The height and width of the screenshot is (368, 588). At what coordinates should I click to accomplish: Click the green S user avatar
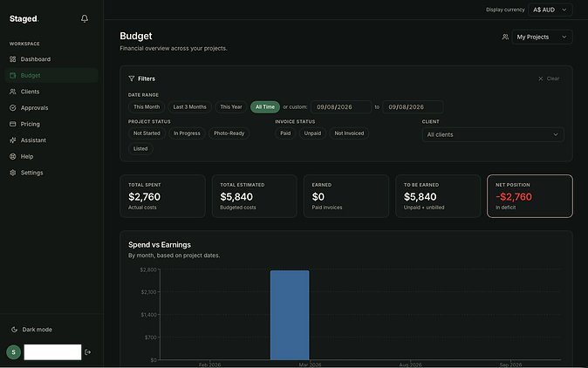pyautogui.click(x=13, y=352)
